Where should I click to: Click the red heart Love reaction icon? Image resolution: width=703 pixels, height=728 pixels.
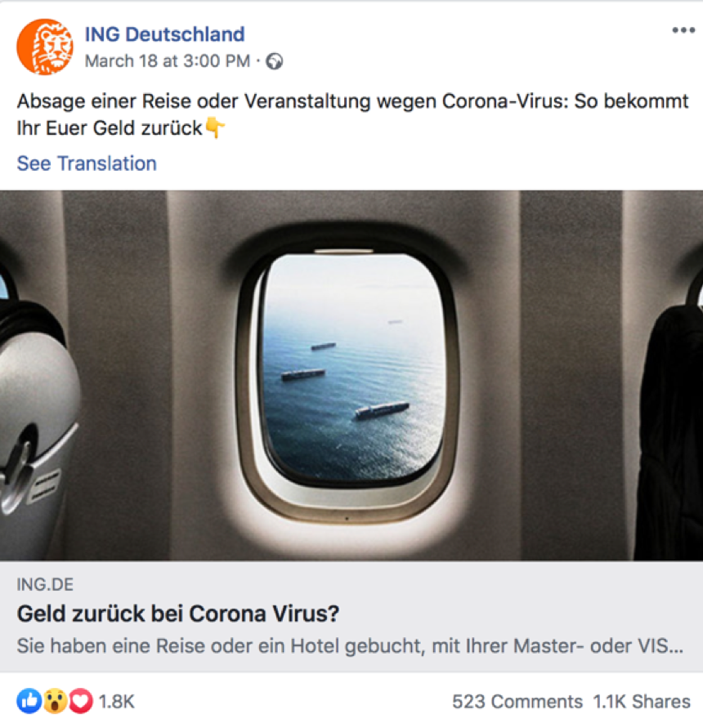81,701
